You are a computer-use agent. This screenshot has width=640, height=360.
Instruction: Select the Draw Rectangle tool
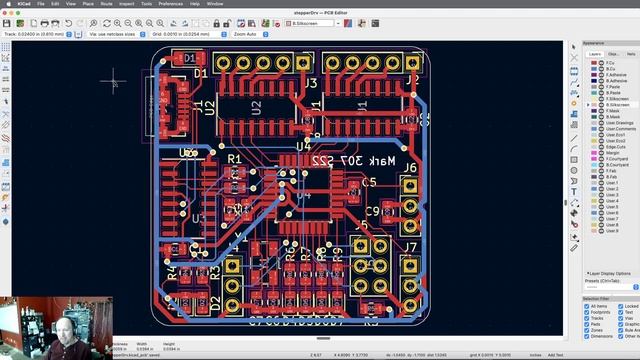click(x=574, y=160)
